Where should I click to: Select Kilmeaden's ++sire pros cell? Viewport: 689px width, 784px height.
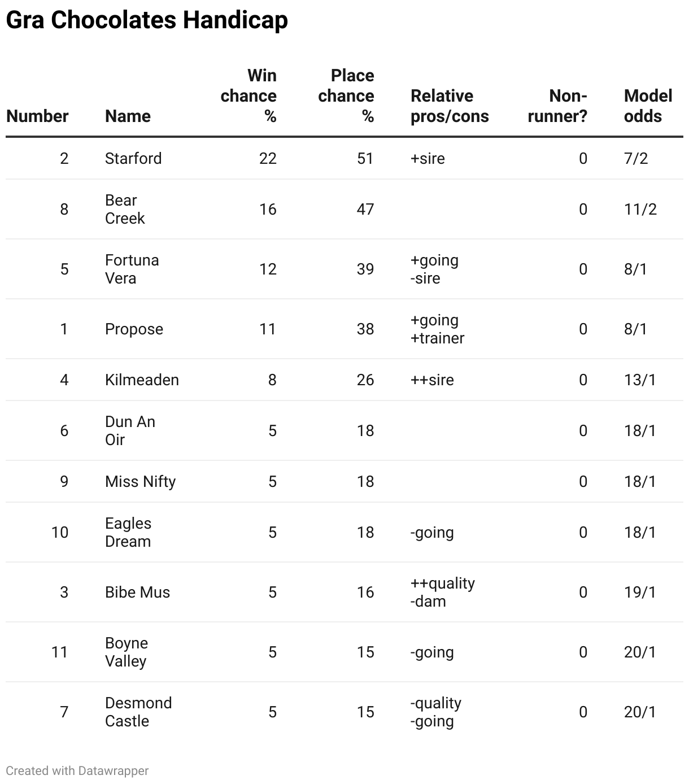click(432, 380)
